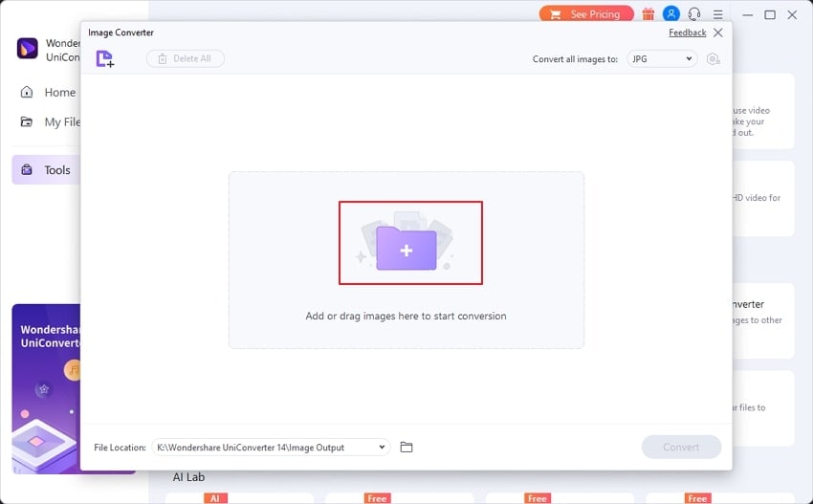Click the Home house icon
The height and width of the screenshot is (504, 813).
(x=27, y=93)
